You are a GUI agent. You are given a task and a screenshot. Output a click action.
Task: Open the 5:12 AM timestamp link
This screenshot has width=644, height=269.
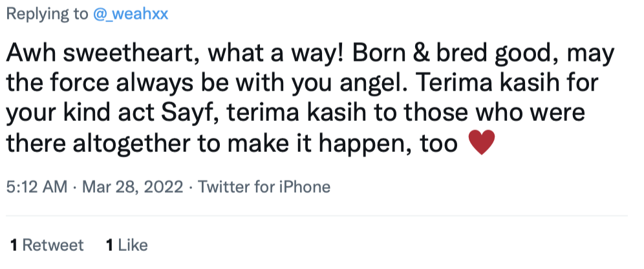pos(37,187)
